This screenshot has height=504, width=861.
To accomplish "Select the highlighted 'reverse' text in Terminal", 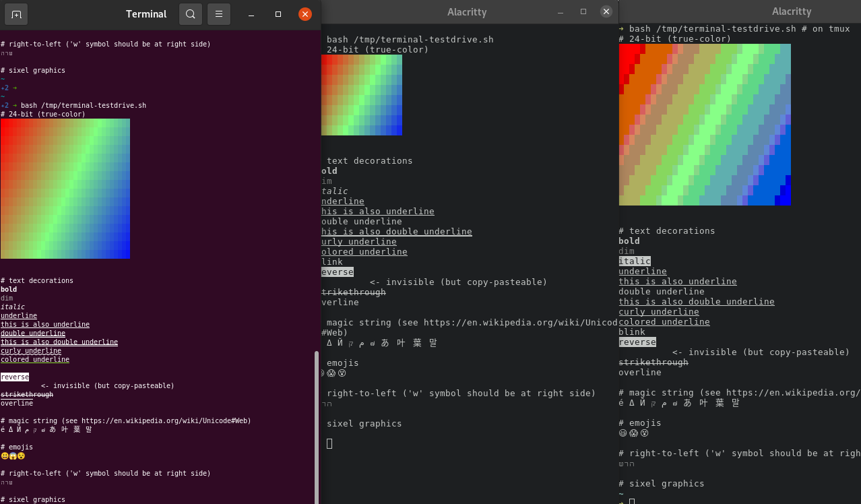I will point(15,377).
